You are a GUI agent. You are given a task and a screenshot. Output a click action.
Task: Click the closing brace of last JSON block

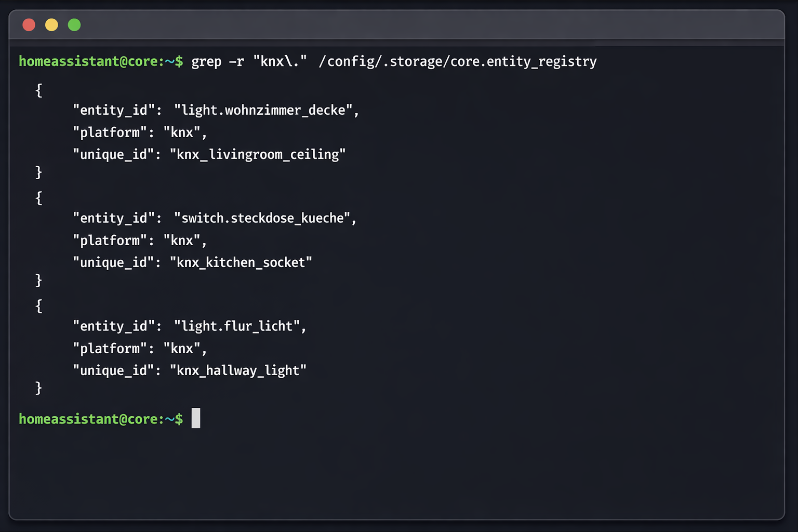38,388
